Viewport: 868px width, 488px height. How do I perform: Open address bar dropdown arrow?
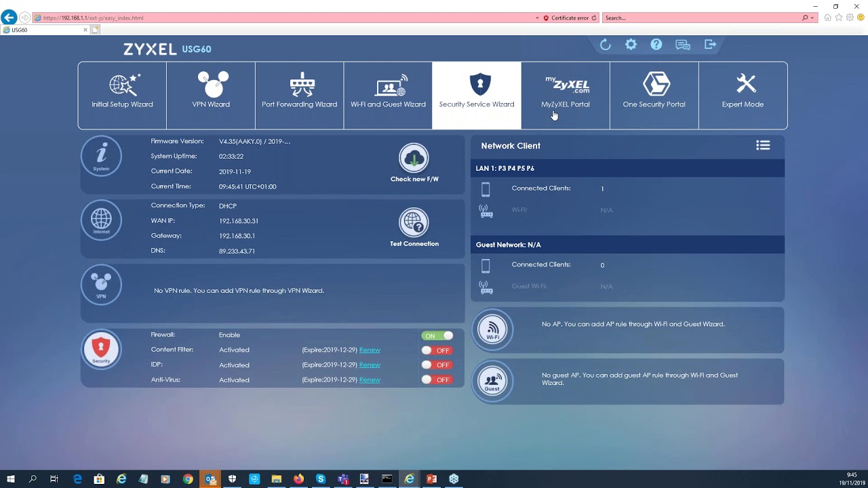click(537, 18)
